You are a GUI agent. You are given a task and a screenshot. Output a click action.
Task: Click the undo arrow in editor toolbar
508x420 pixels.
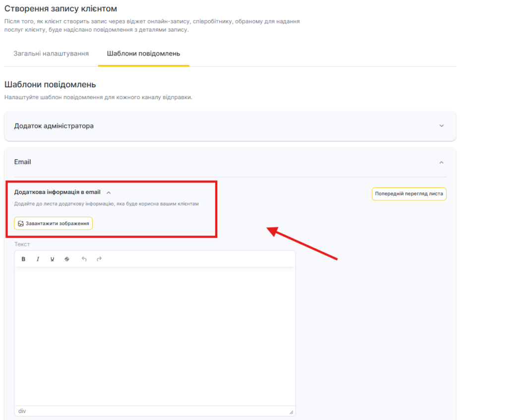(x=84, y=259)
